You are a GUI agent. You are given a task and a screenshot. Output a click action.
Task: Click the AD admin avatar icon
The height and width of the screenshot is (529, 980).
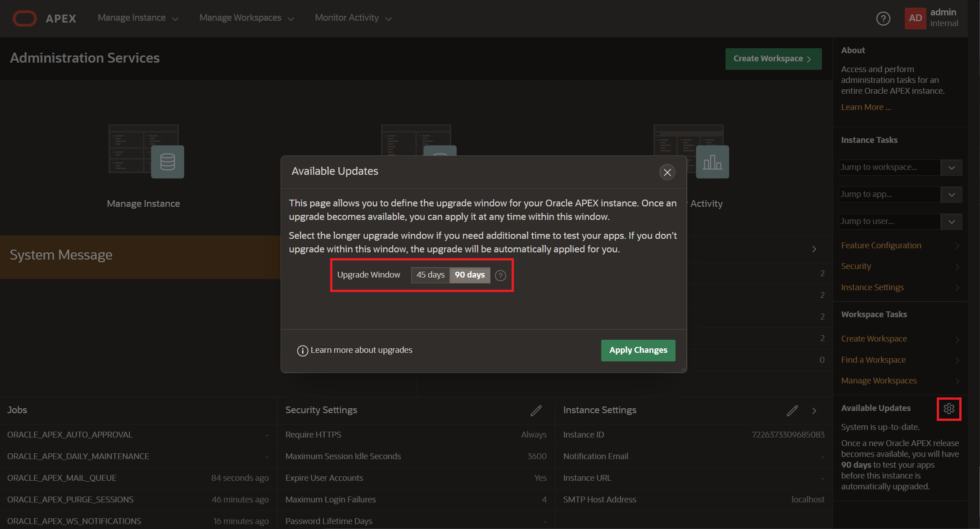click(915, 18)
